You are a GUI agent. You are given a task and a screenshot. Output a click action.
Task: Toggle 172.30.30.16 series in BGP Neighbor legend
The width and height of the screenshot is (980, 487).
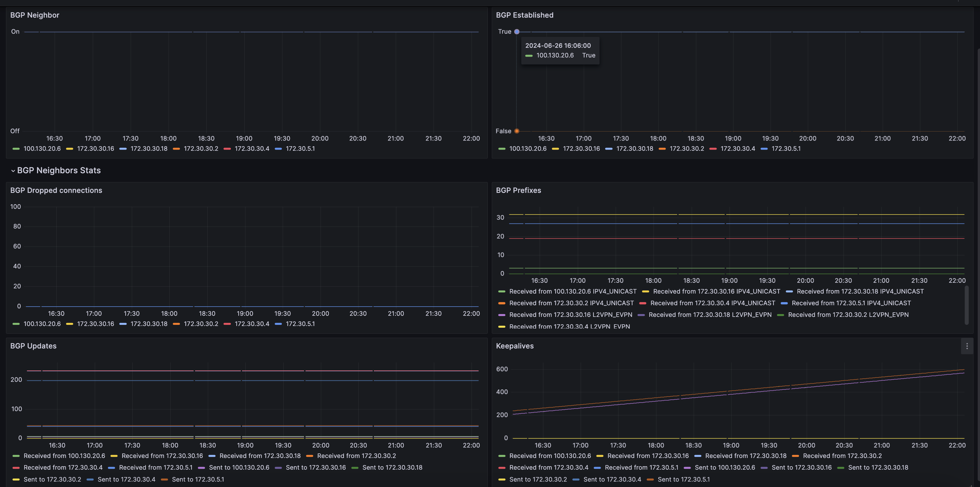[95, 149]
